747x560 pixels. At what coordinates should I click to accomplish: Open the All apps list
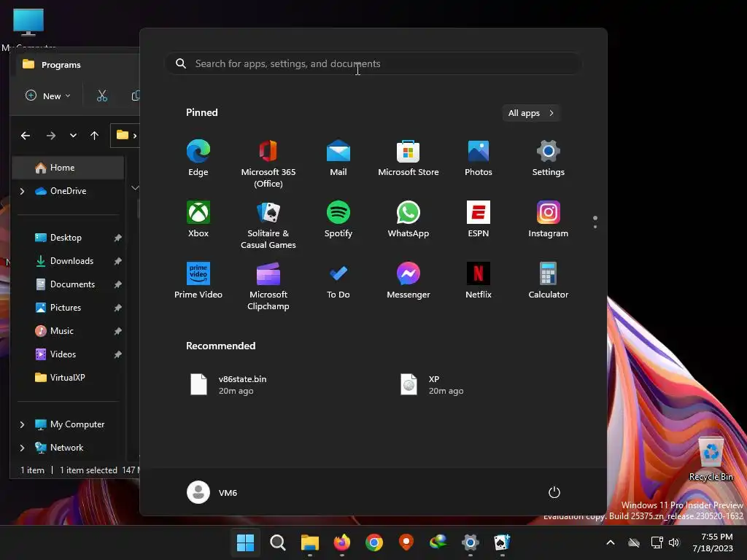pos(531,113)
